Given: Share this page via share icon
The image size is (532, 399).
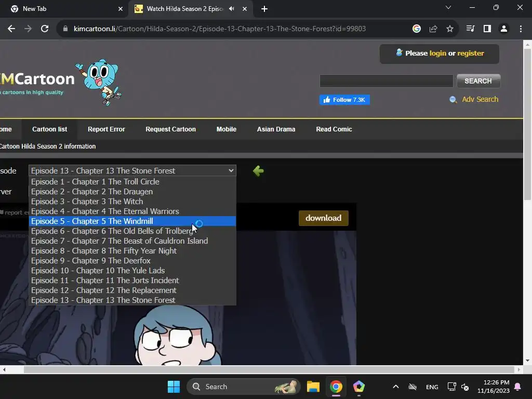Looking at the screenshot, I should point(433,29).
